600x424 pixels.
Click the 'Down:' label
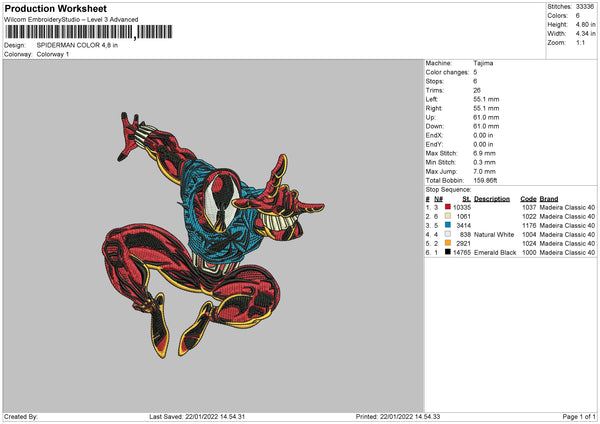434,126
